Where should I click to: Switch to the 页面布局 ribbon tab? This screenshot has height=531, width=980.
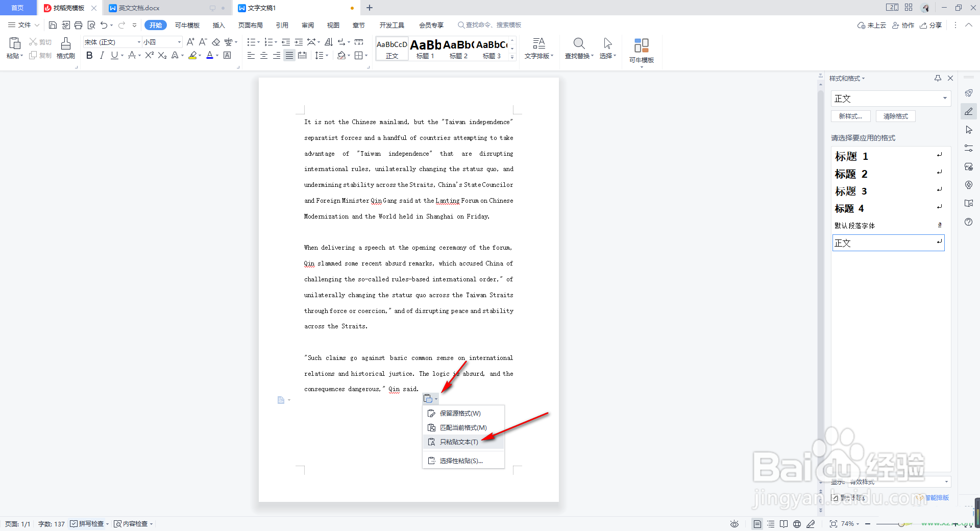[250, 25]
